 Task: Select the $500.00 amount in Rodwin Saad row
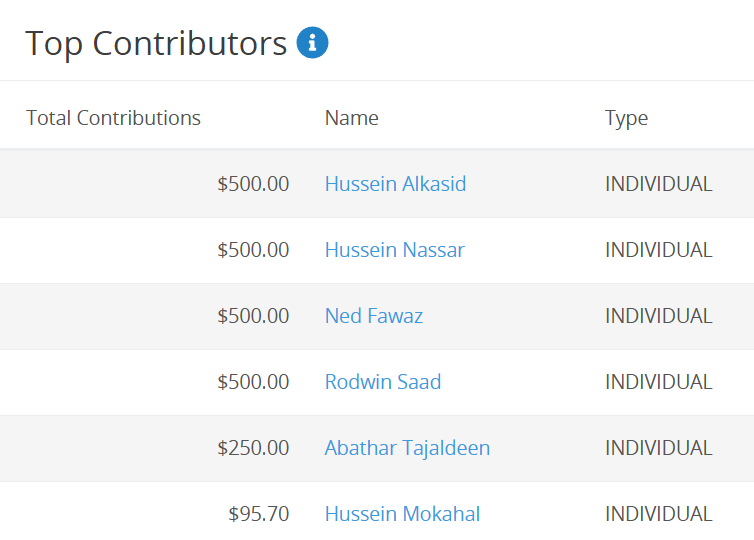pyautogui.click(x=253, y=382)
